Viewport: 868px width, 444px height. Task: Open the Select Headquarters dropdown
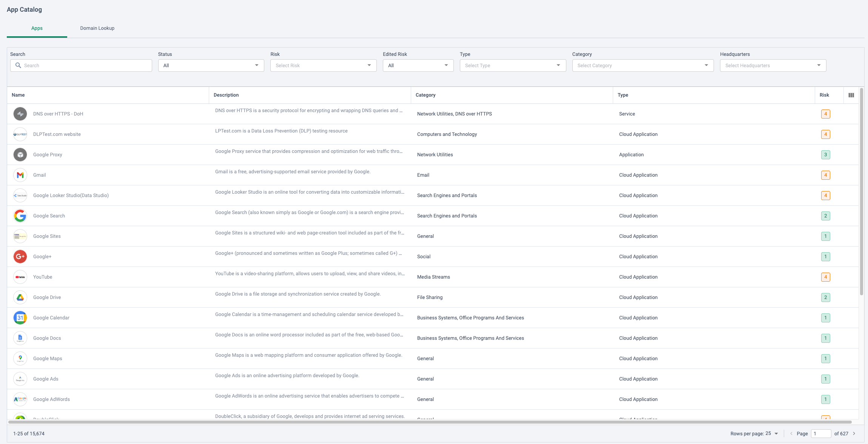click(773, 65)
